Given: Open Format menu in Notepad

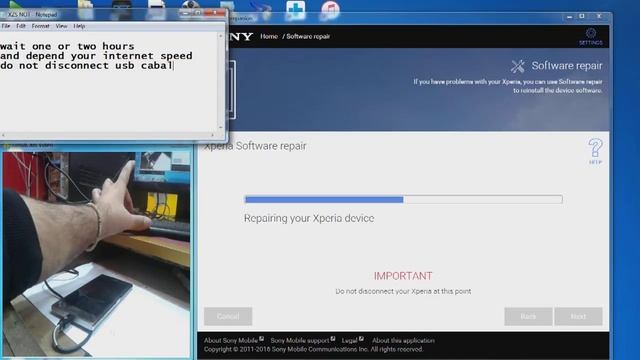Looking at the screenshot, I should (x=40, y=26).
